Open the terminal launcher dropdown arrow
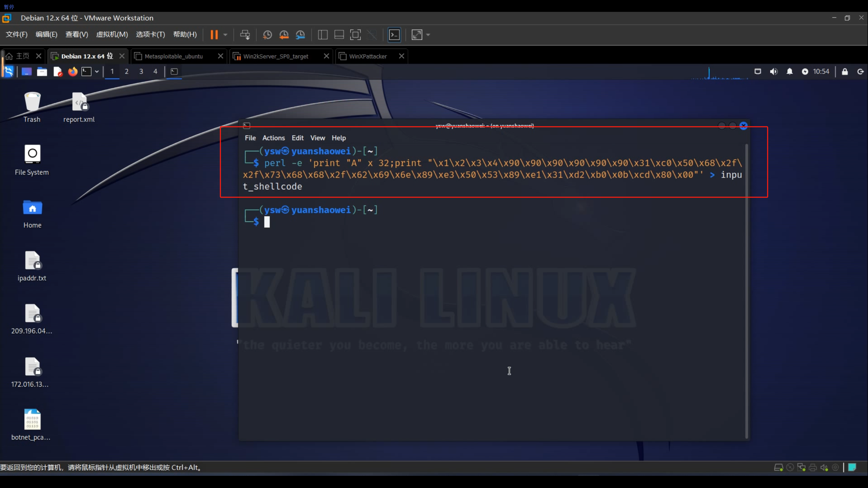The image size is (868, 488). (97, 72)
